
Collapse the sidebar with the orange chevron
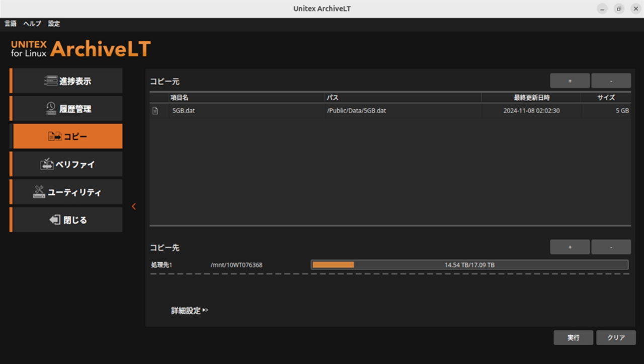click(x=134, y=206)
